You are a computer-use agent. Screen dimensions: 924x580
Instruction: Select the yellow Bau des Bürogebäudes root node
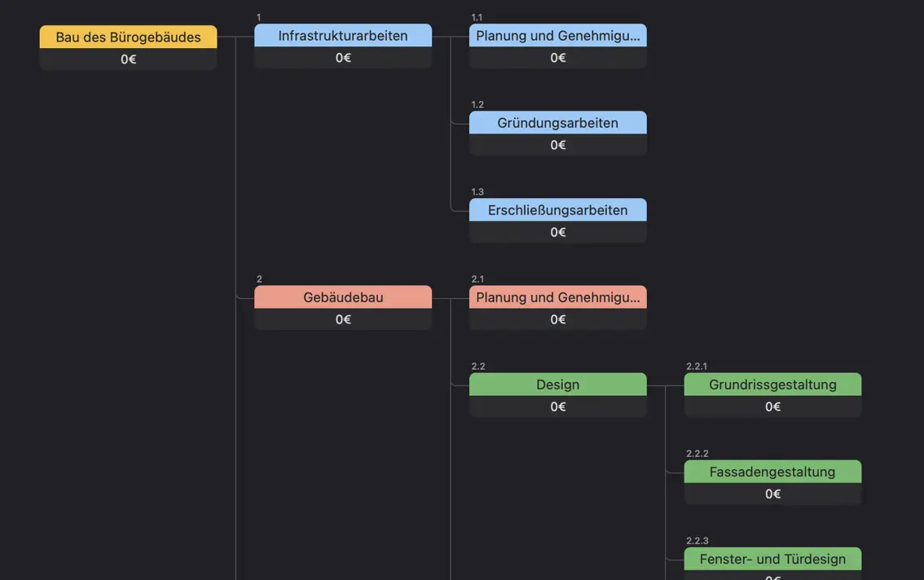pos(128,37)
